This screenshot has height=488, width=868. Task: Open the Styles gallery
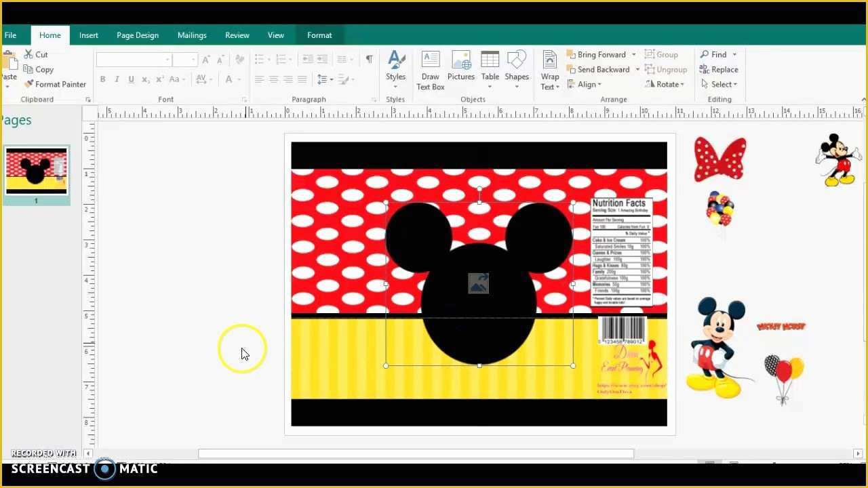coord(396,70)
